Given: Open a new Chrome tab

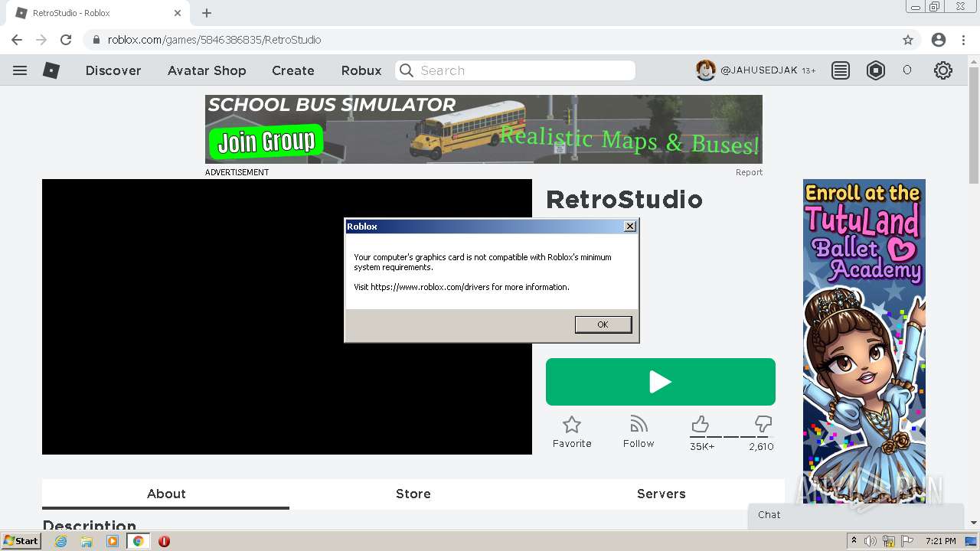Looking at the screenshot, I should pyautogui.click(x=207, y=13).
